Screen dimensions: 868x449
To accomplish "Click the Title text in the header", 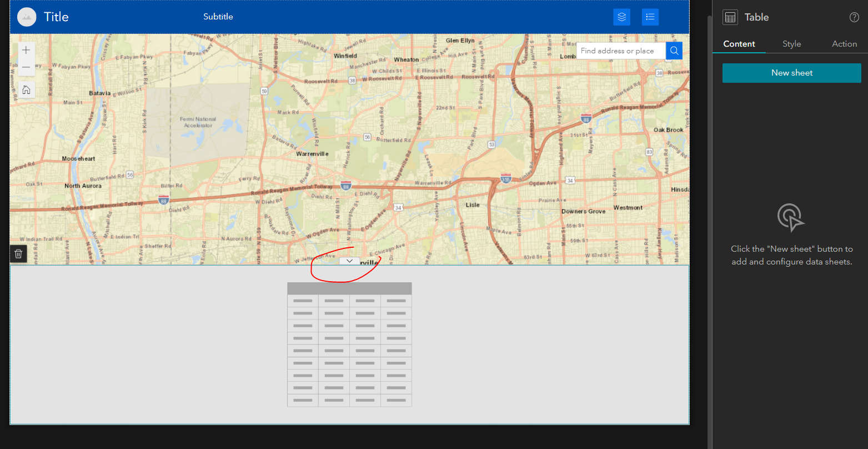I will (x=56, y=17).
